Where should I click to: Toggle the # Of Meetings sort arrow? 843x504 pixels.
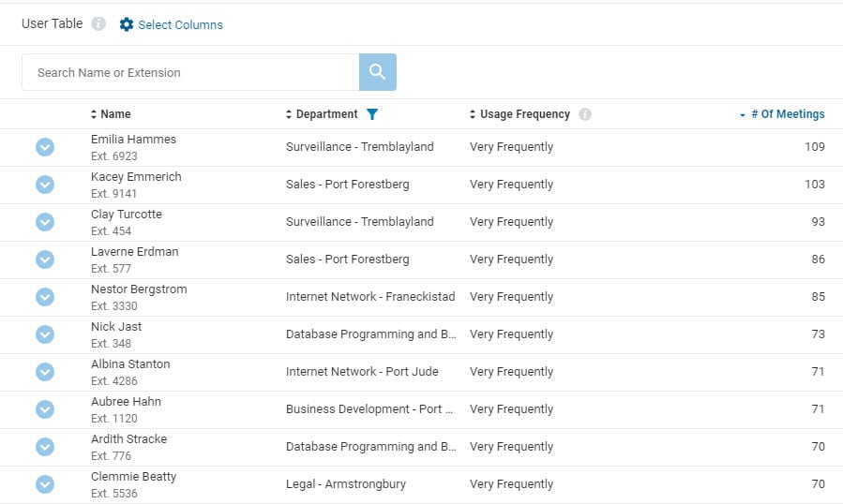[x=742, y=115]
